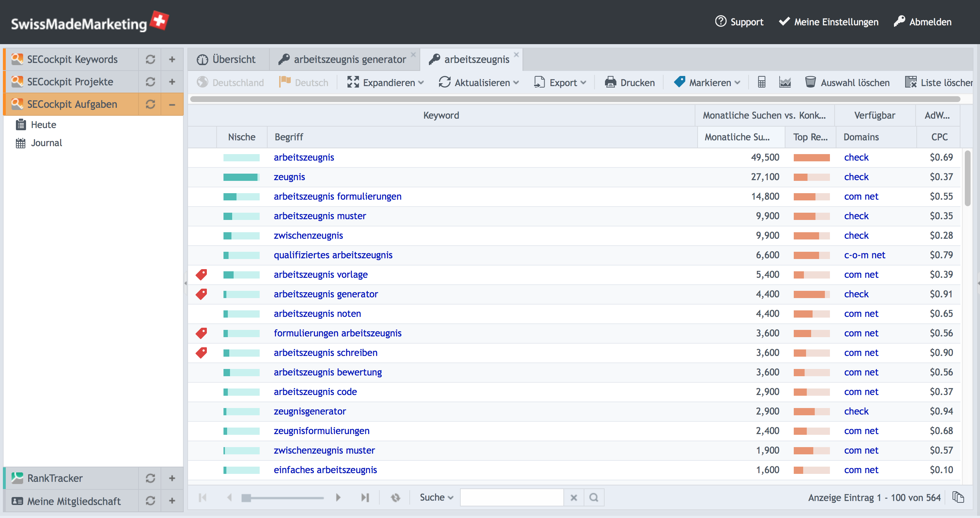Toggle the red tag on arbeitszeugnis schreiben
This screenshot has height=518, width=980.
coord(201,352)
